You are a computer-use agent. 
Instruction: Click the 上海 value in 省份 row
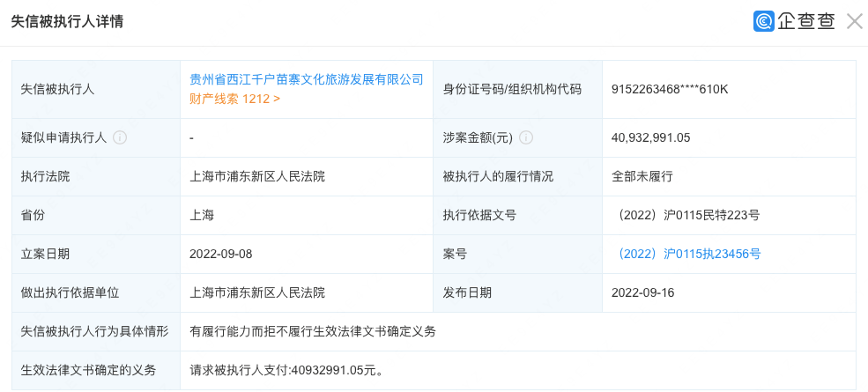coord(202,215)
